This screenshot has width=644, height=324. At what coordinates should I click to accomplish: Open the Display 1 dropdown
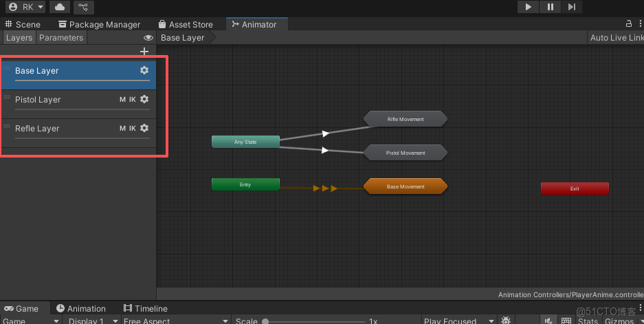(92, 321)
